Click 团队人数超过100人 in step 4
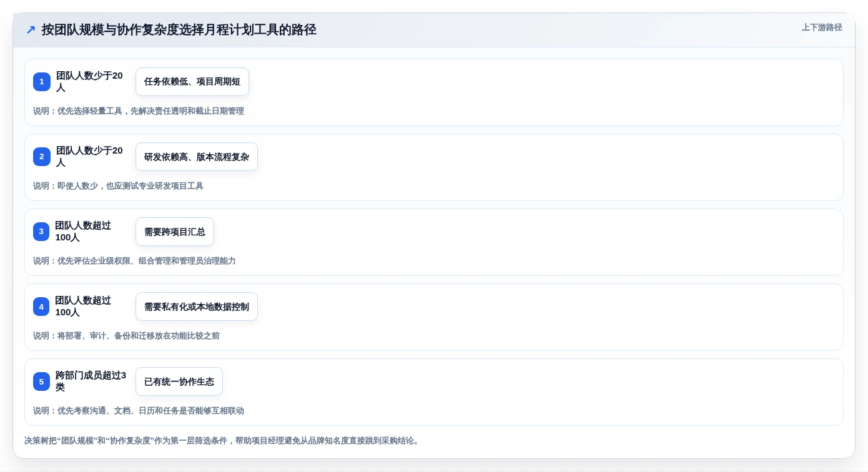This screenshot has width=868, height=472. tap(83, 307)
